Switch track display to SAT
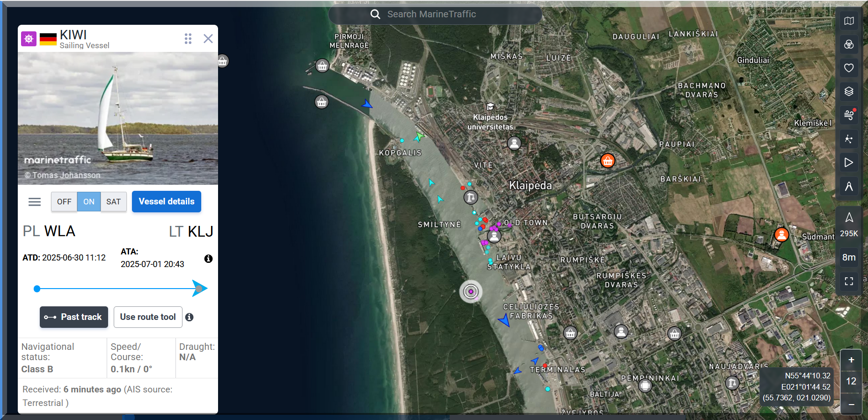 (x=113, y=202)
